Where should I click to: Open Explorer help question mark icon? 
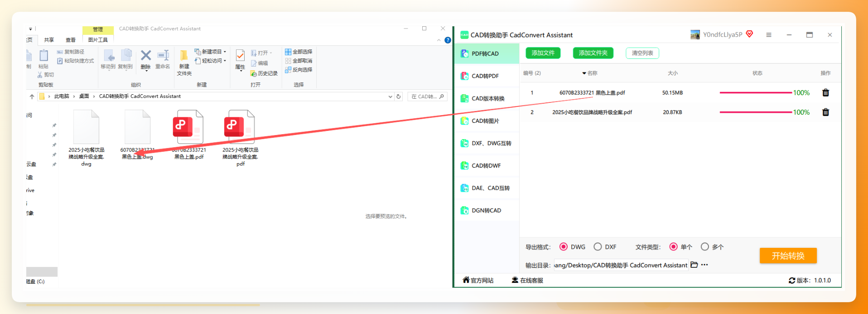pos(448,40)
